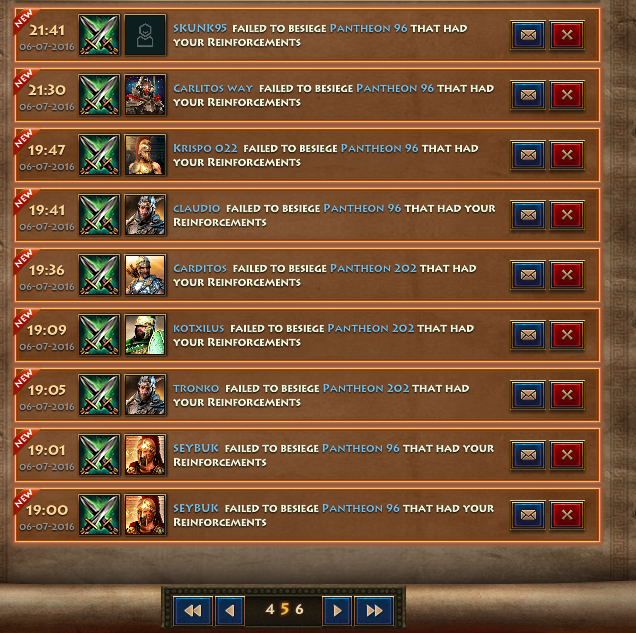The width and height of the screenshot is (636, 633).
Task: Open the Claudio player avatar portrait
Action: pyautogui.click(x=145, y=215)
